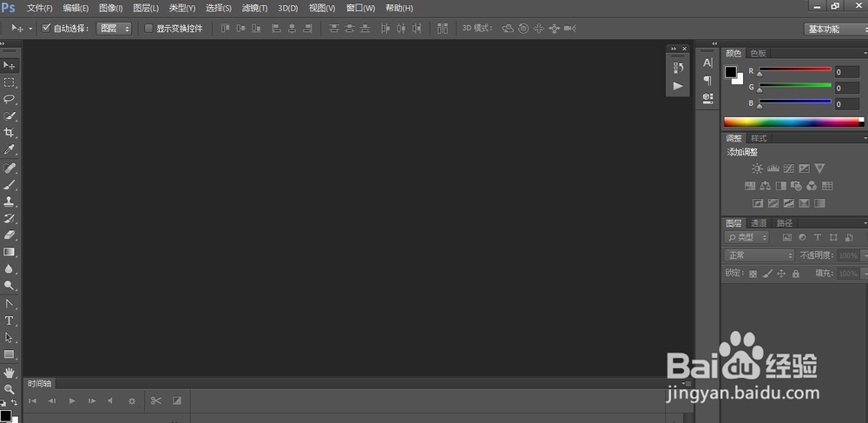Select the Eraser tool

(x=9, y=235)
